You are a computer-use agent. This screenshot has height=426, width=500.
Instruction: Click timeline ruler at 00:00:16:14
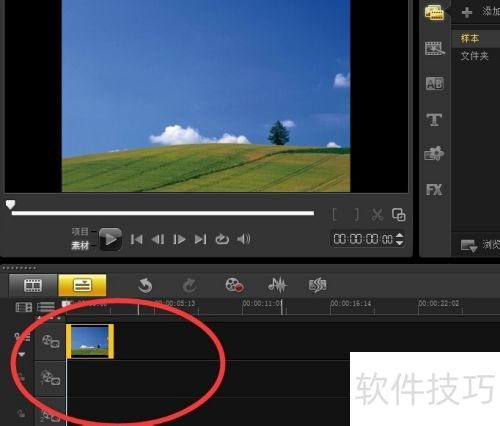coord(350,304)
